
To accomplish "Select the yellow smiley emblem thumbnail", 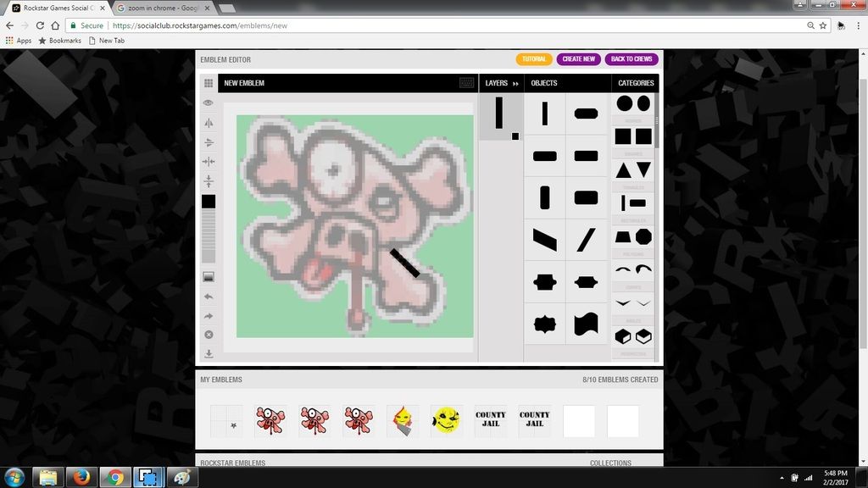I will tap(446, 420).
